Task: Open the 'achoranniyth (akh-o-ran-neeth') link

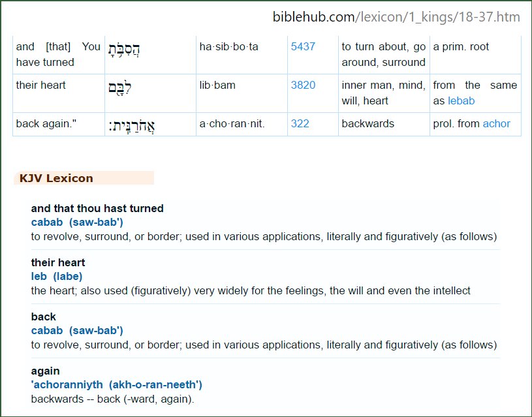Action: coord(116,385)
